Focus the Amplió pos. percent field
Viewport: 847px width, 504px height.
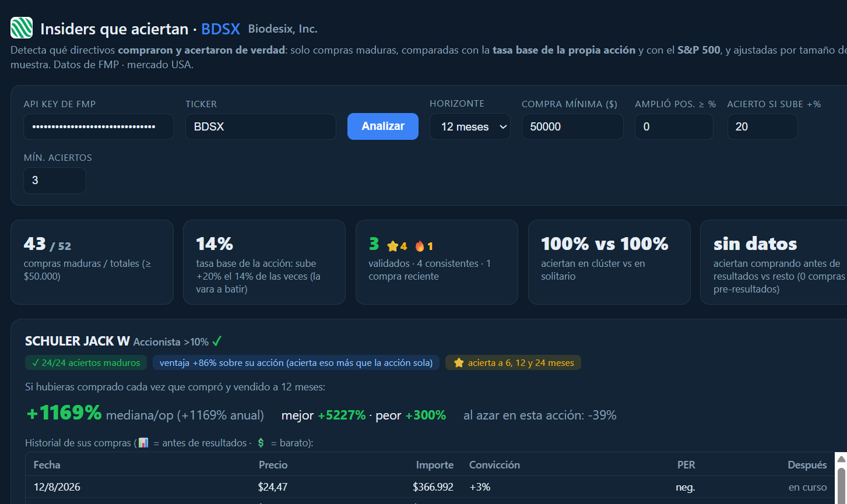tap(674, 126)
